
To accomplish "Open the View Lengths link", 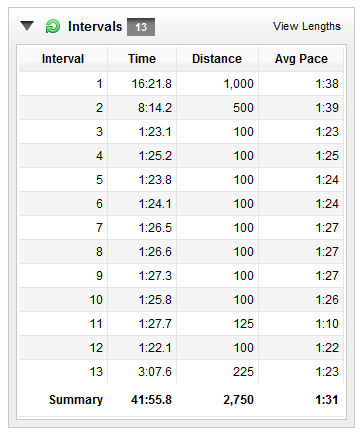I will [307, 26].
